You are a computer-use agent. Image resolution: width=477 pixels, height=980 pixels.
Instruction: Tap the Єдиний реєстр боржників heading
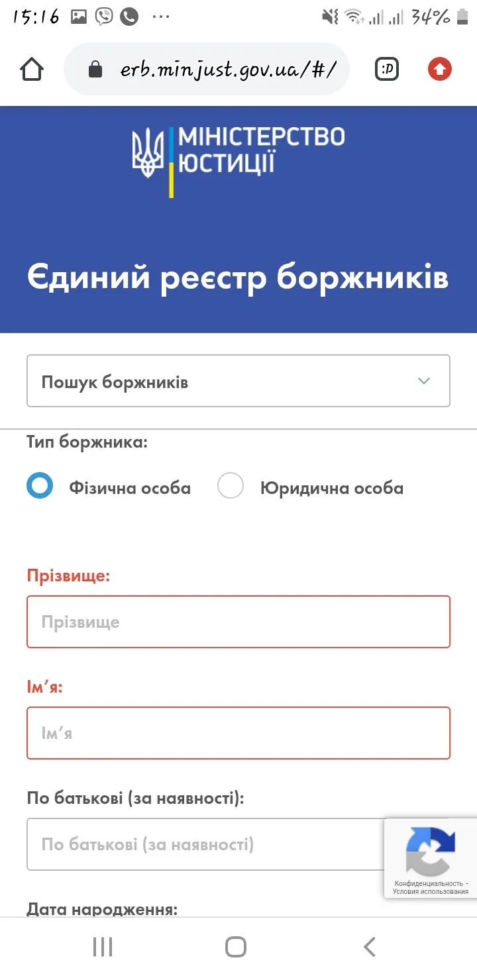pyautogui.click(x=238, y=278)
